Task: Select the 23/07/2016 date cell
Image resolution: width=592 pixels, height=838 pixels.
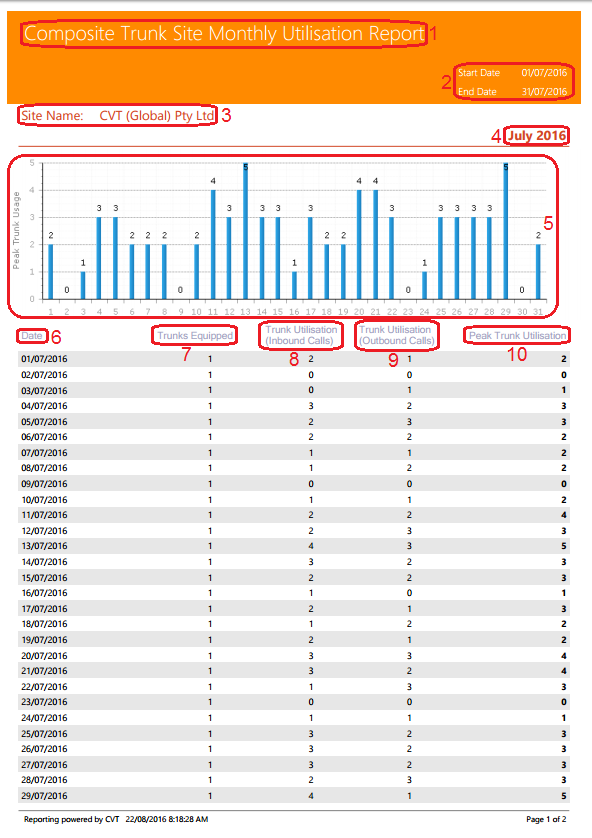Action: [44, 702]
